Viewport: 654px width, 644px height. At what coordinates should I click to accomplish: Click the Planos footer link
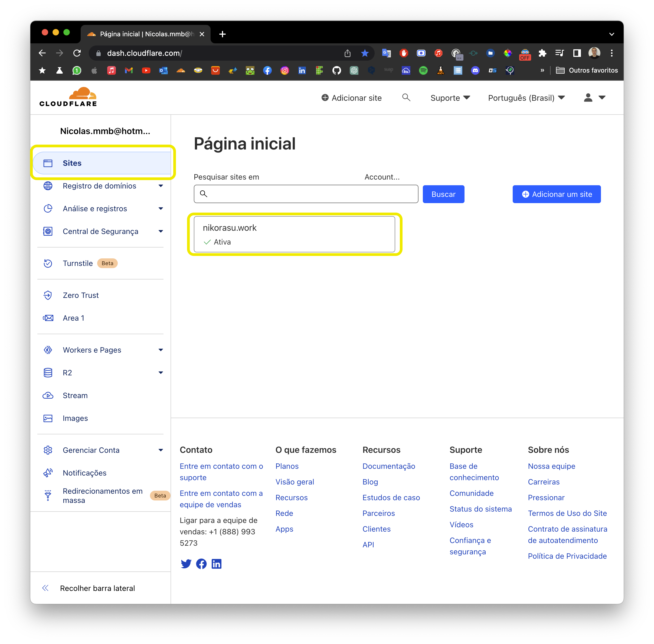pos(287,466)
